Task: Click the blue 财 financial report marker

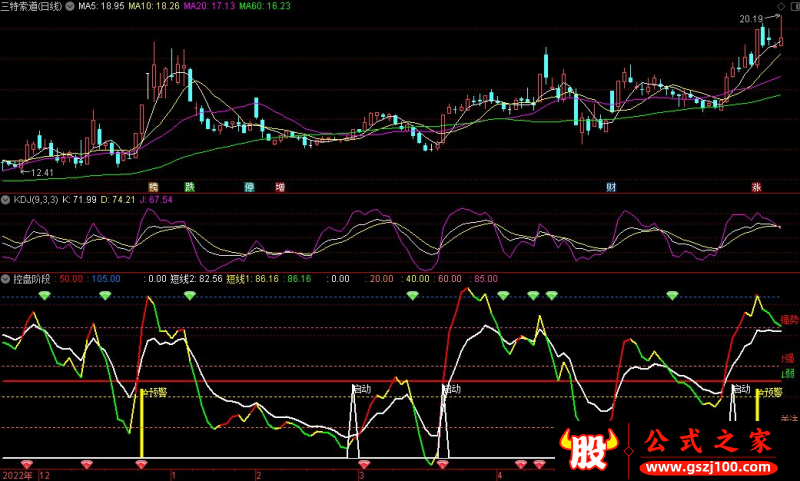Action: click(x=611, y=187)
